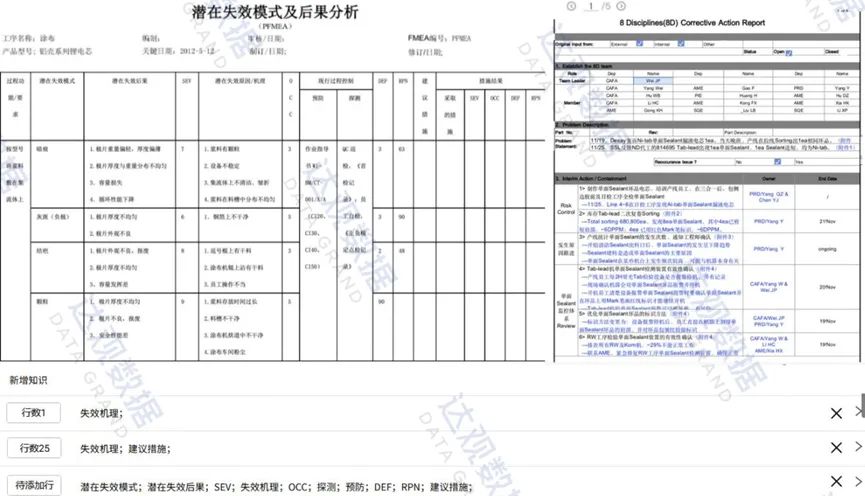
Task: Toggle the Open status checkbox
Action: point(789,52)
